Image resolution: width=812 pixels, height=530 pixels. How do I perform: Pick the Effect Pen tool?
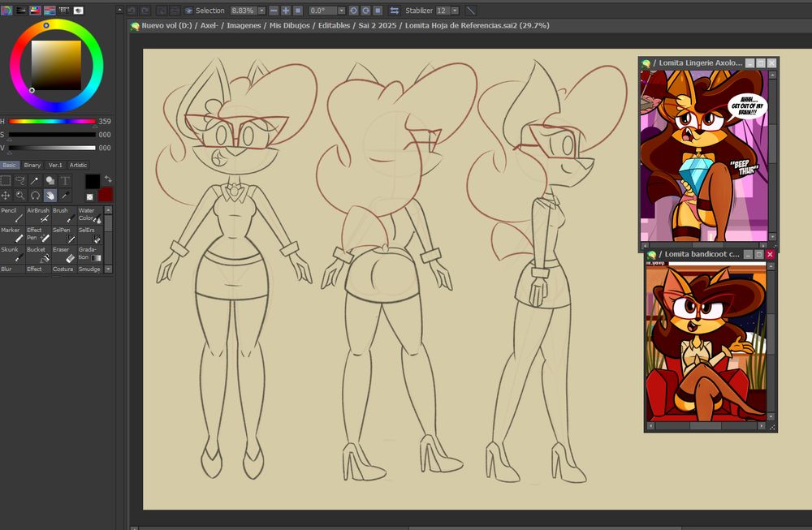click(38, 235)
